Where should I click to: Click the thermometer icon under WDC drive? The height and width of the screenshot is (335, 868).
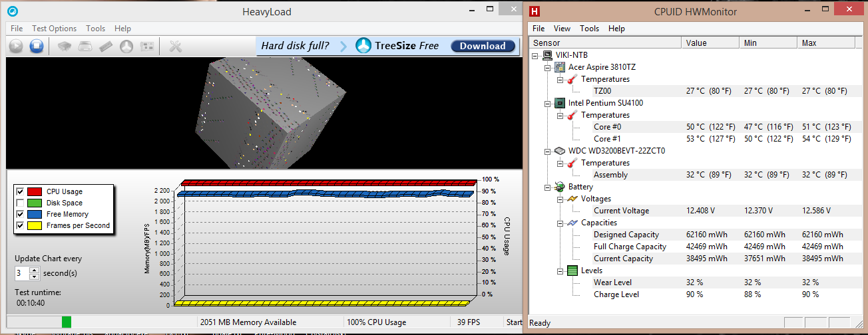tap(572, 163)
